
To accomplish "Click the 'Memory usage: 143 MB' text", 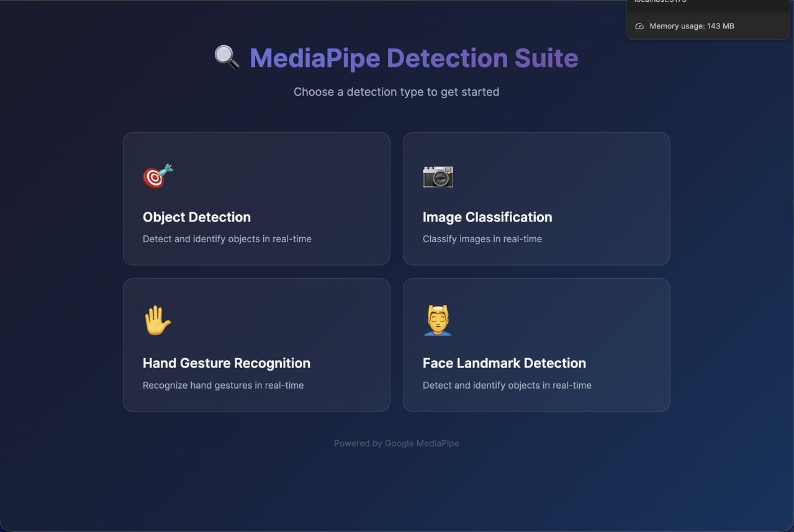I will (692, 26).
